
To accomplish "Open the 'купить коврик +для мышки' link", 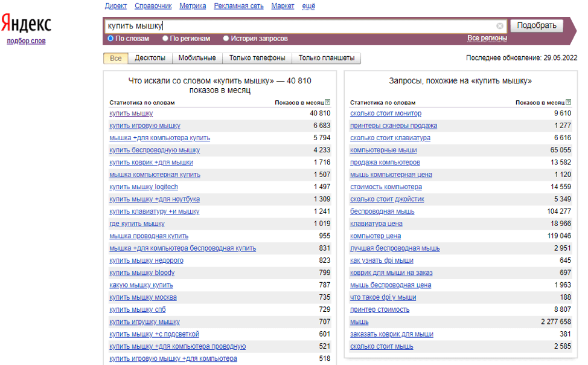I will 151,163.
